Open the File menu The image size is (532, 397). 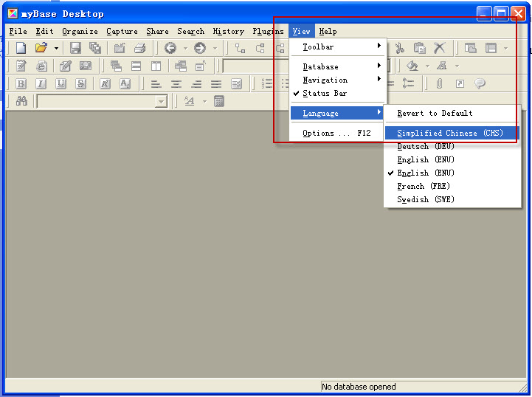pos(18,31)
